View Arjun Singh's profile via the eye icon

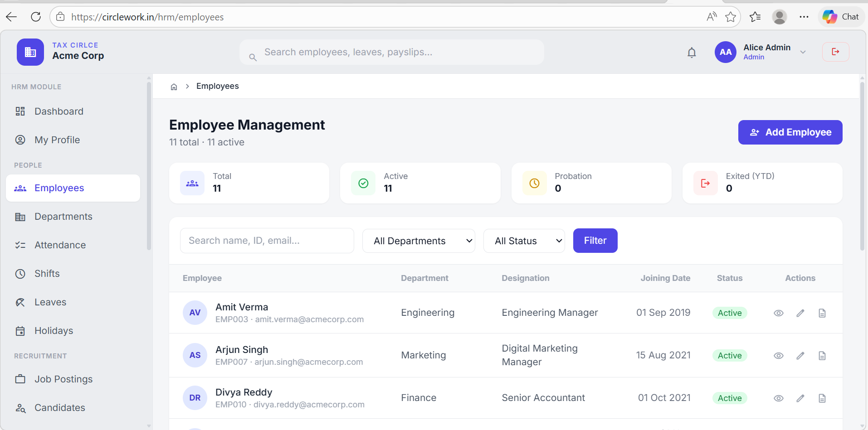tap(779, 355)
